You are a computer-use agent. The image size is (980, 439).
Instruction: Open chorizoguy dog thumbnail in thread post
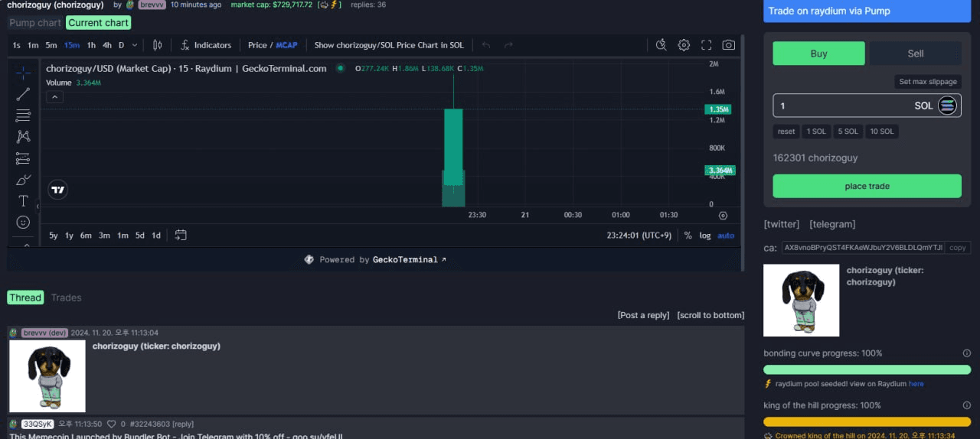(47, 376)
